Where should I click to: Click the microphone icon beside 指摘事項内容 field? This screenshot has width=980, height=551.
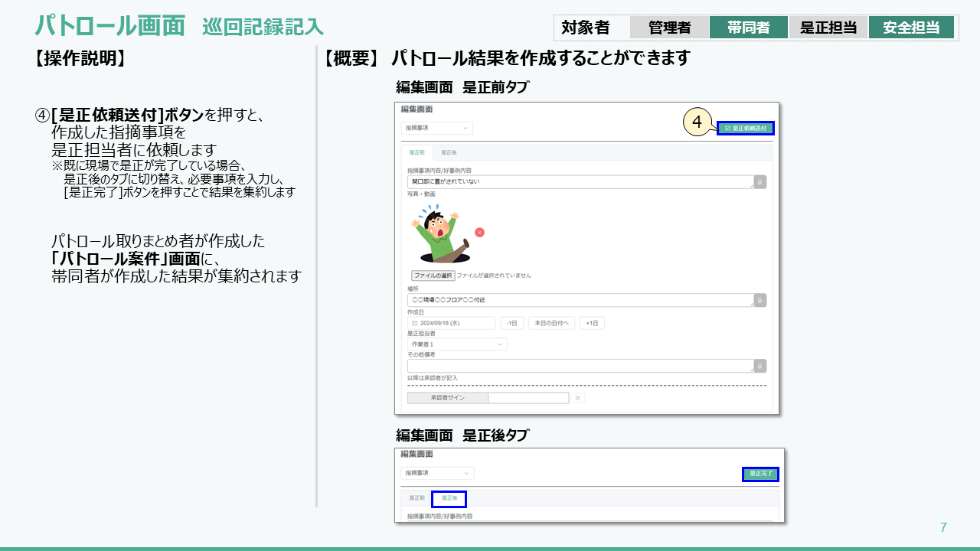pos(759,182)
